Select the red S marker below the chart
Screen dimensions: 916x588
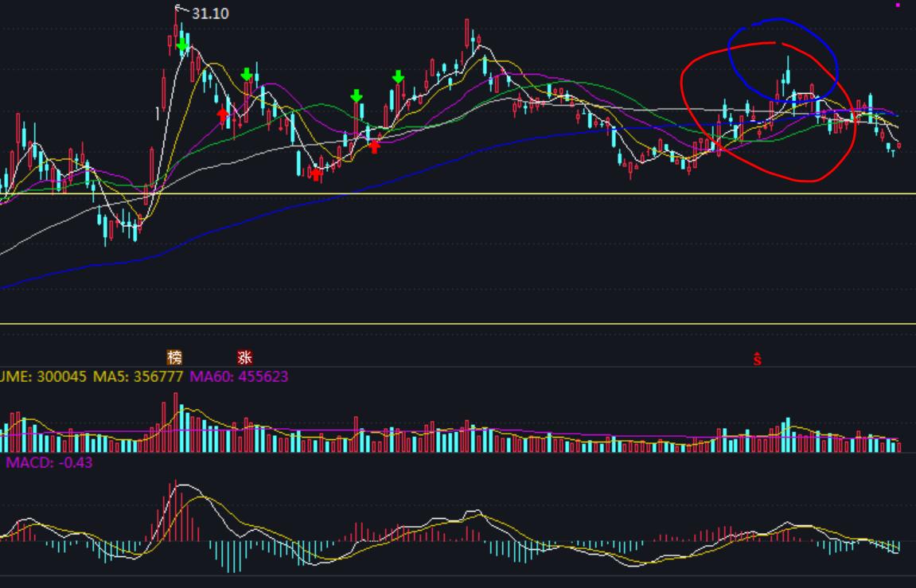pyautogui.click(x=757, y=359)
